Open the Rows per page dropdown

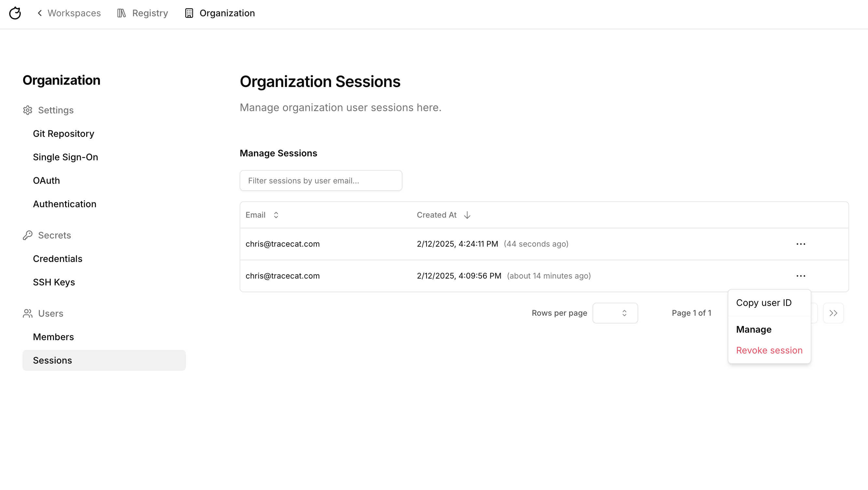click(x=615, y=313)
